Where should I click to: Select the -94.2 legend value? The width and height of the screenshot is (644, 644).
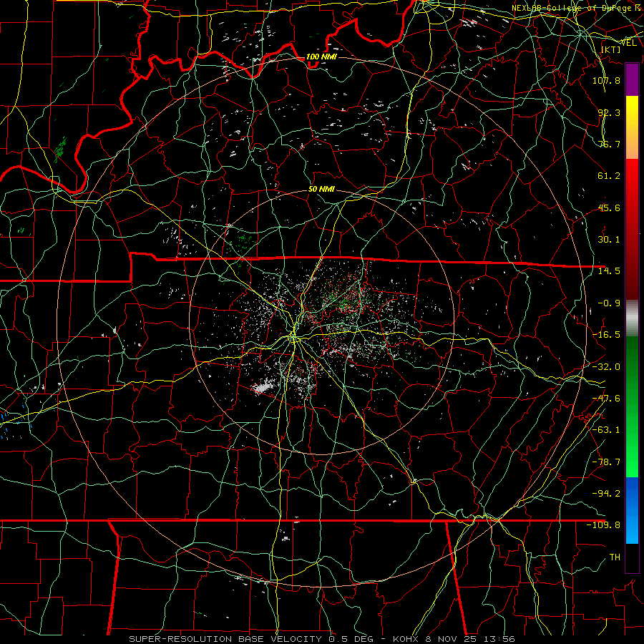tap(606, 494)
